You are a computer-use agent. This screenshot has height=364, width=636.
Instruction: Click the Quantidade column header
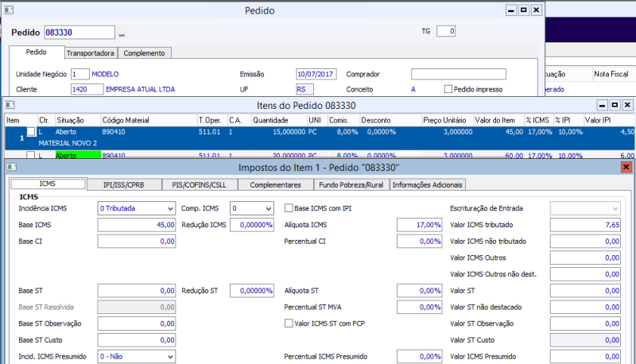[280, 120]
